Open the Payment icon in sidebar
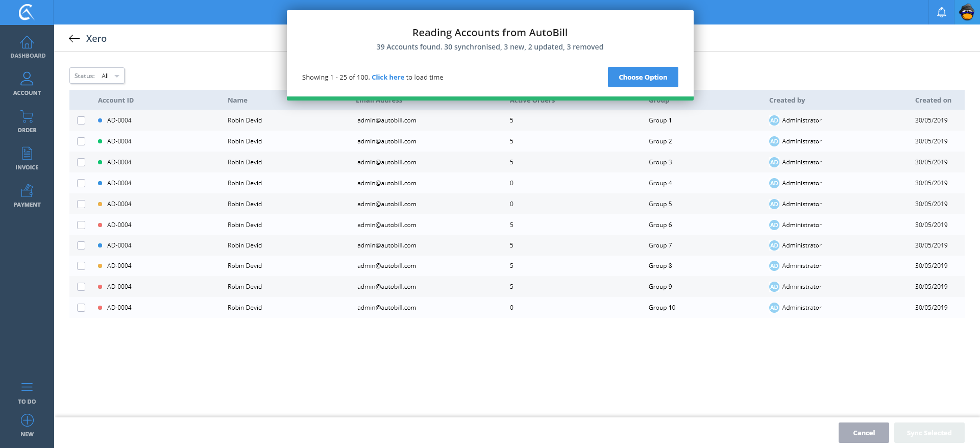This screenshot has width=980, height=448. point(27,191)
